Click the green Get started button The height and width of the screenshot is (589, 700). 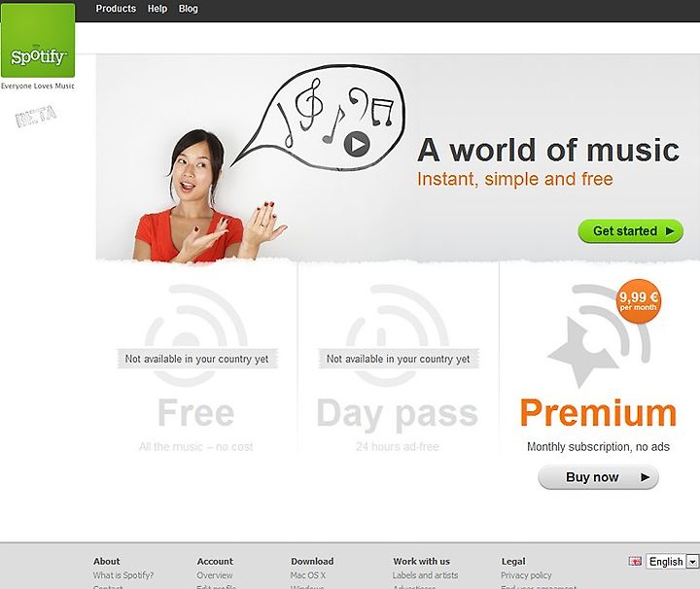click(630, 231)
